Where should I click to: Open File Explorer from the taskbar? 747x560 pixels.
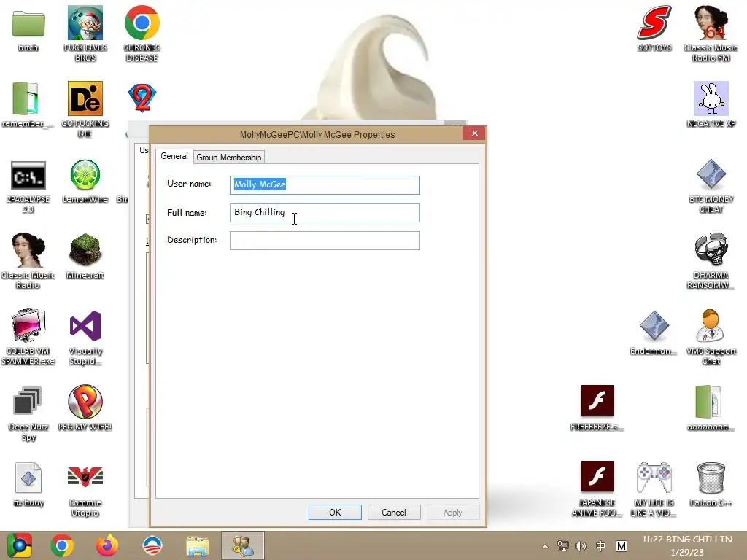197,546
